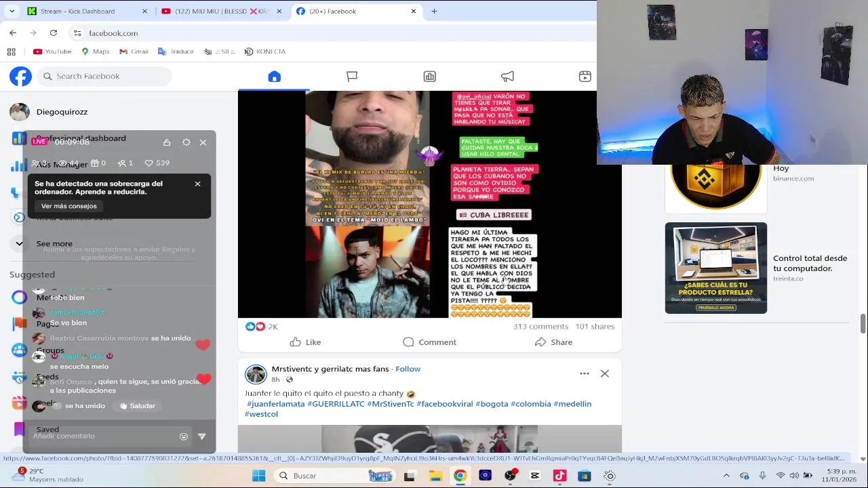This screenshot has height=488, width=868.
Task: Open the Reels video tab
Action: tap(585, 77)
